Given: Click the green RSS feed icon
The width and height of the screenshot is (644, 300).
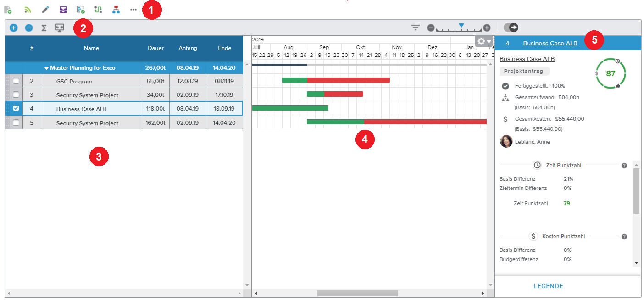Looking at the screenshot, I should coord(28,9).
